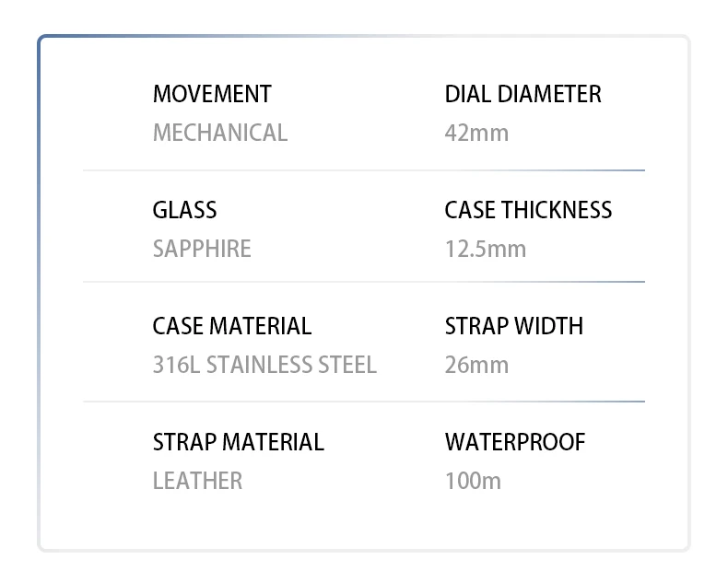Click the divider line below MECHANICAL row
The height and width of the screenshot is (571, 728).
(364, 170)
